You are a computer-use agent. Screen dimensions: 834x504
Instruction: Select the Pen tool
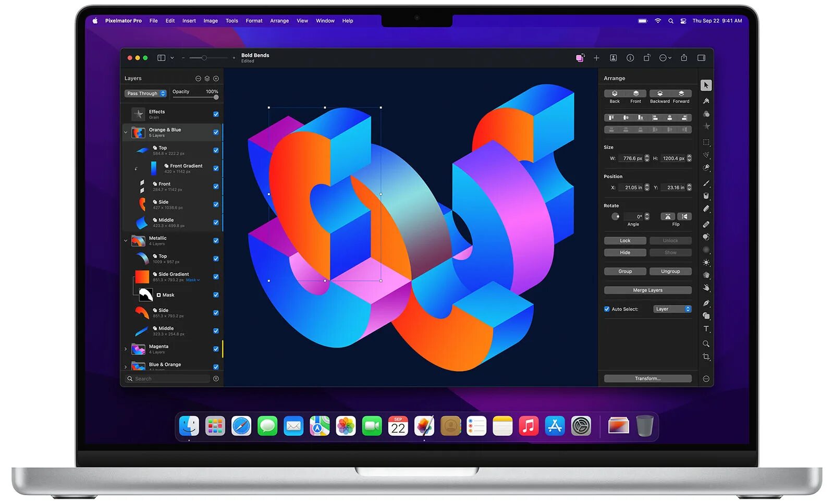706,303
